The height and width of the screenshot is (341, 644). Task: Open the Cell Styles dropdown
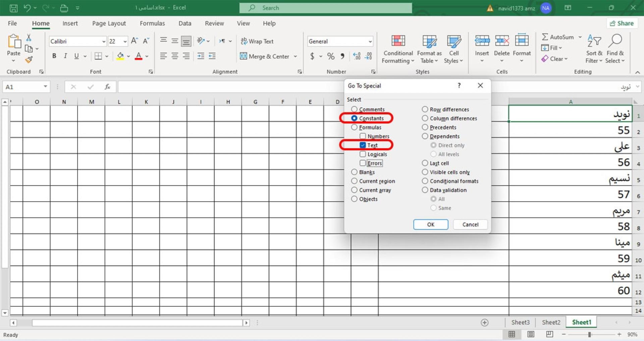coord(453,49)
